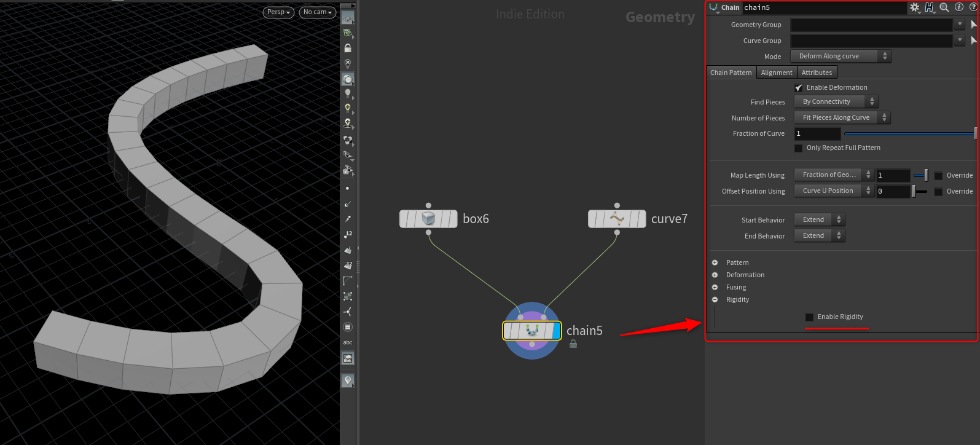This screenshot has height=445, width=980.
Task: Select the high quality lighting bulb icon
Action: coord(348,108)
